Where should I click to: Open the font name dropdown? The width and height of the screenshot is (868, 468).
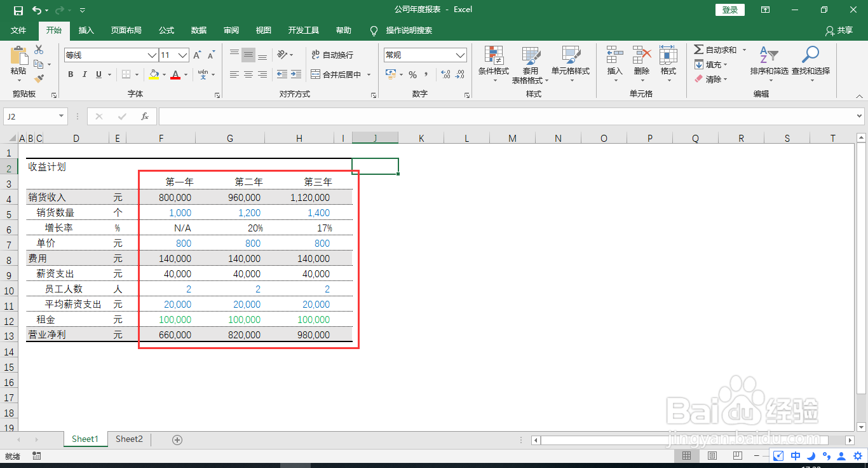[151, 55]
